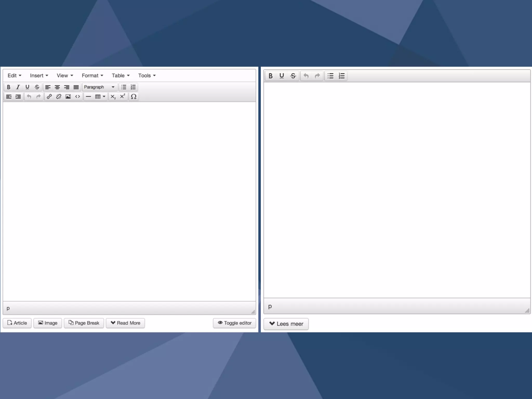Click the Toggle editor button

(234, 323)
